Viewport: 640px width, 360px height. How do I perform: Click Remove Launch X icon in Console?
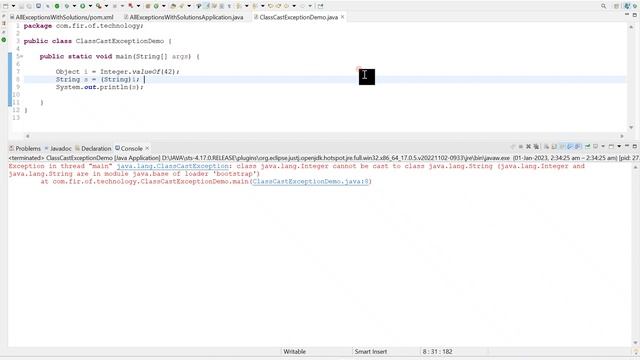(x=529, y=147)
